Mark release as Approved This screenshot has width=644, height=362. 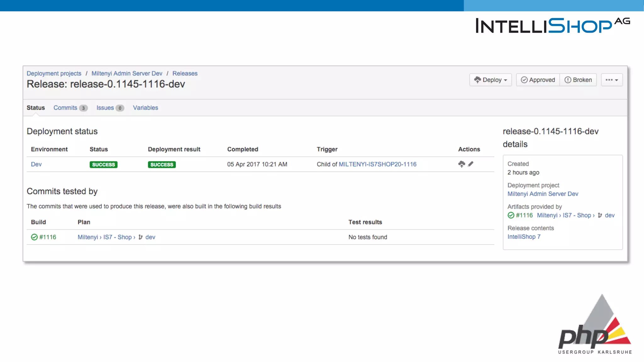[x=538, y=80]
